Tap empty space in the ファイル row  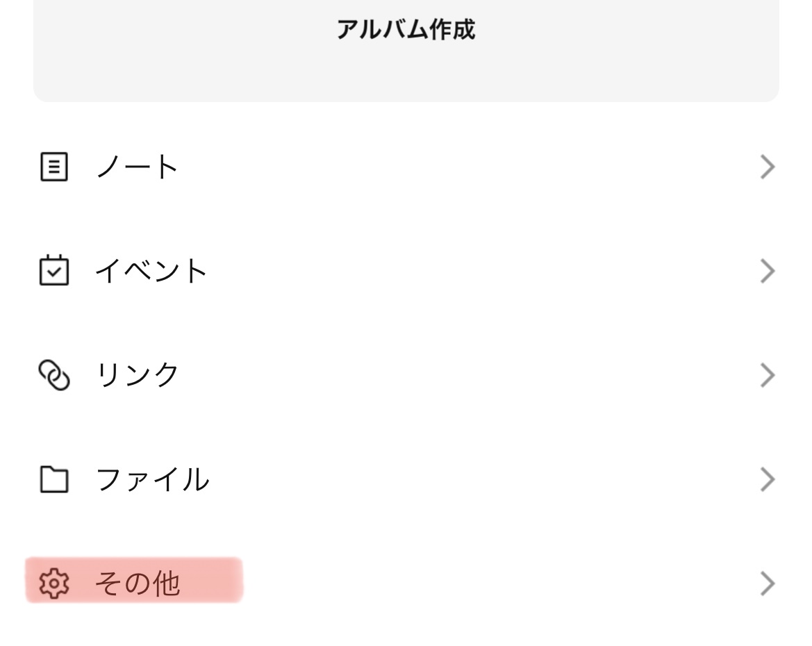451,479
